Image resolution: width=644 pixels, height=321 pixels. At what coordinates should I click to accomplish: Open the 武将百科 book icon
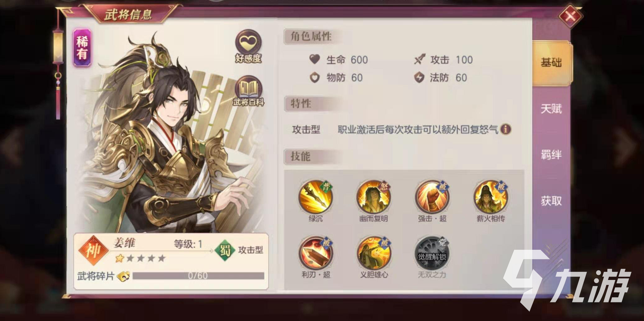tap(248, 91)
